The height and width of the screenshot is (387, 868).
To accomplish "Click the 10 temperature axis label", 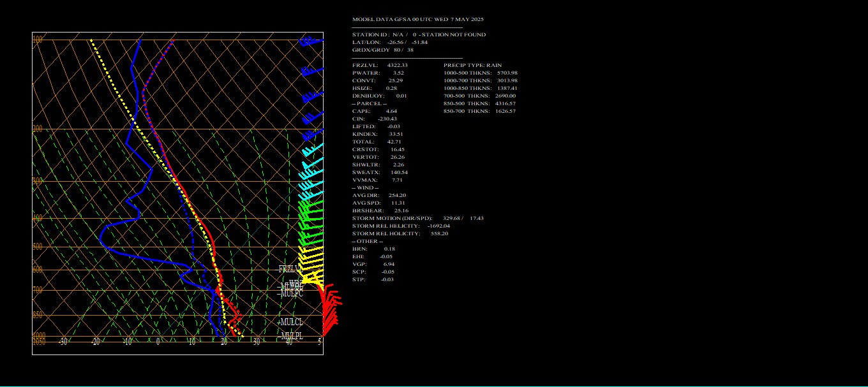I will pos(191,342).
